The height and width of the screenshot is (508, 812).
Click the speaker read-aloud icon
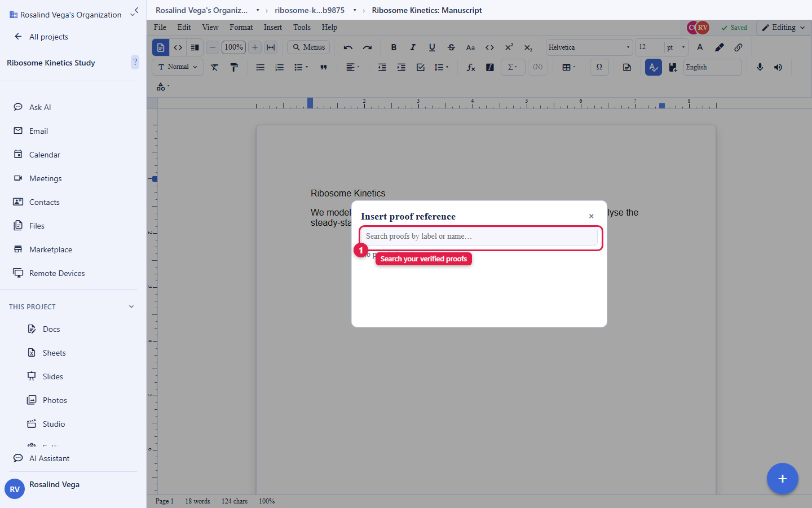778,67
